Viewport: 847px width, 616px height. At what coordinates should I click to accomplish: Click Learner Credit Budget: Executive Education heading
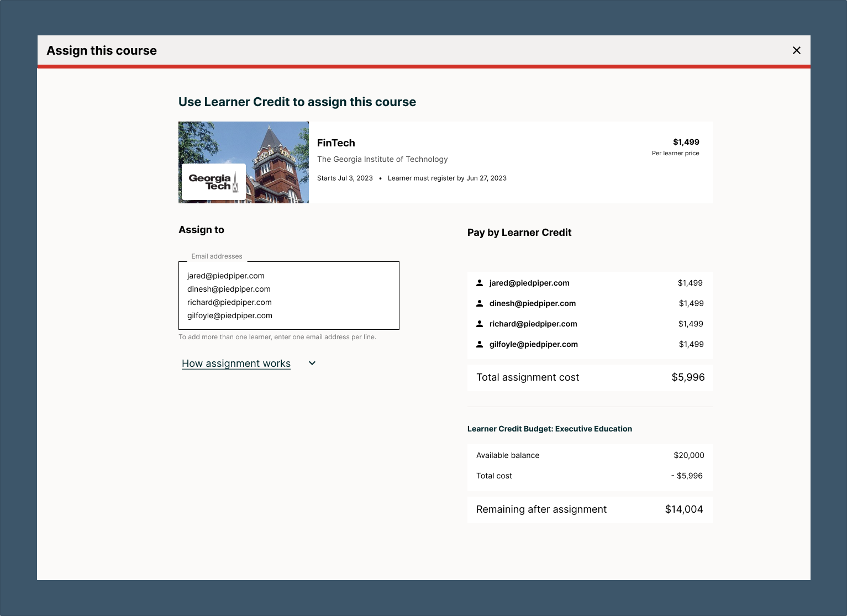[x=550, y=429]
